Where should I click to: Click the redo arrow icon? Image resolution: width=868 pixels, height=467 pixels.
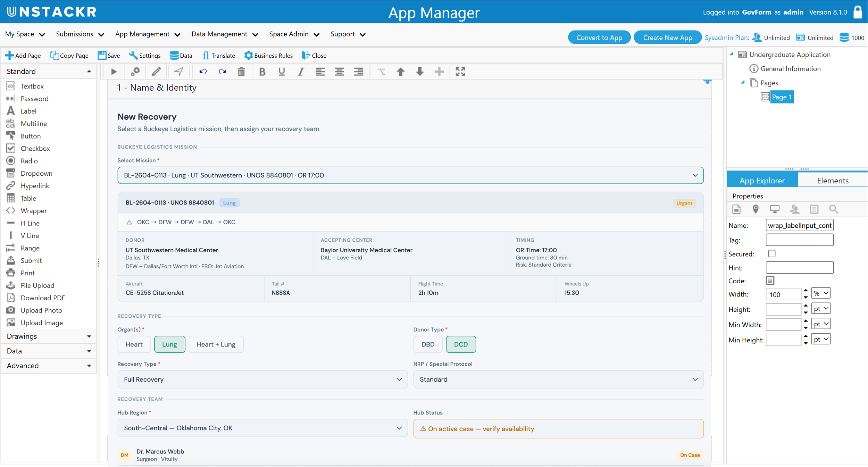point(222,72)
